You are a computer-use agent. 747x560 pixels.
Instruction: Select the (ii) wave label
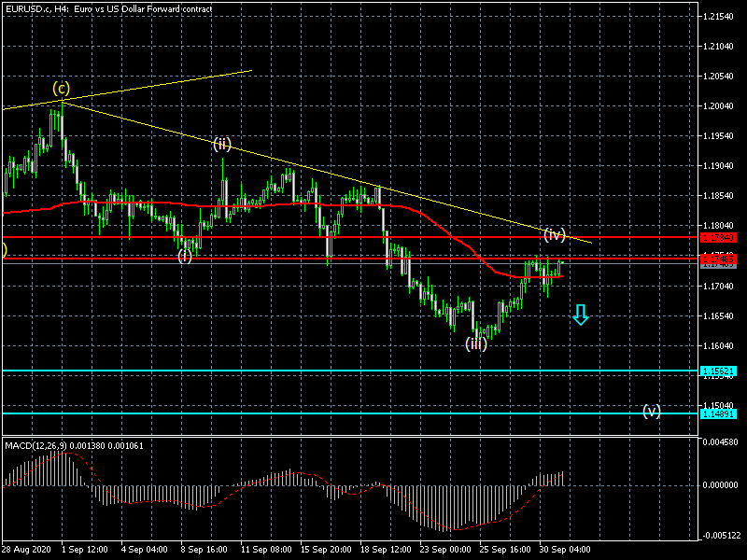[221, 144]
